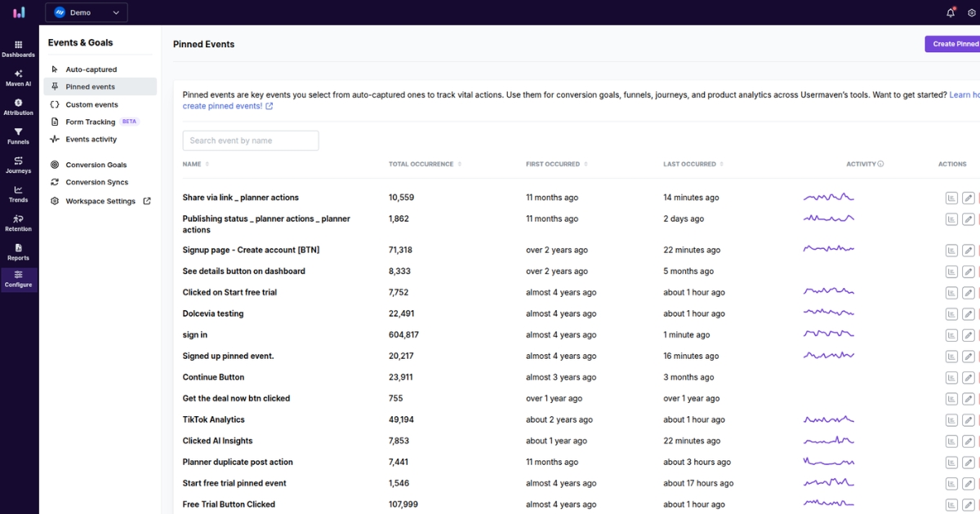The height and width of the screenshot is (514, 980).
Task: Edit the See details button on dashboard event
Action: (968, 271)
